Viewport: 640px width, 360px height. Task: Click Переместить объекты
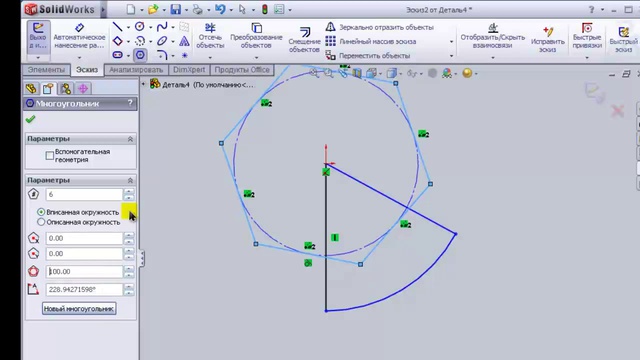click(368, 56)
